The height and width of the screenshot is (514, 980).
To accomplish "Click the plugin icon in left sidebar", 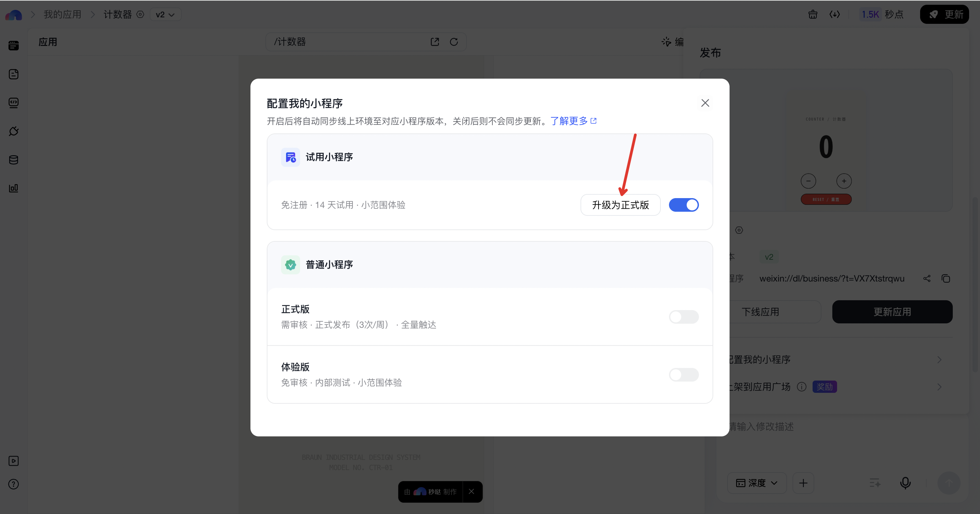I will click(x=14, y=131).
